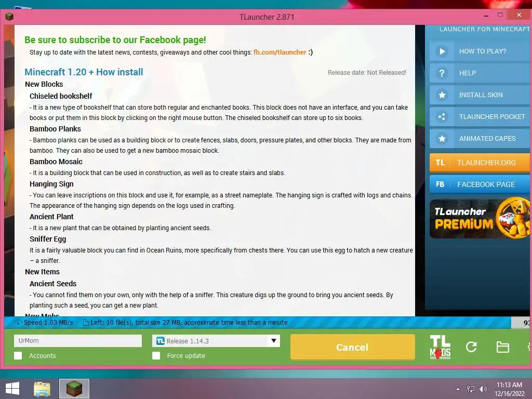
Task: Open the Windows Start button
Action: point(12,389)
